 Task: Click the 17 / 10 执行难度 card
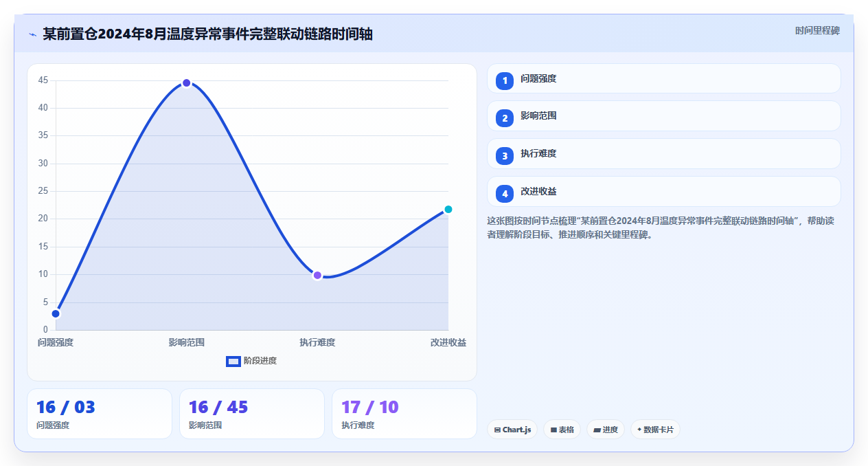tap(404, 414)
